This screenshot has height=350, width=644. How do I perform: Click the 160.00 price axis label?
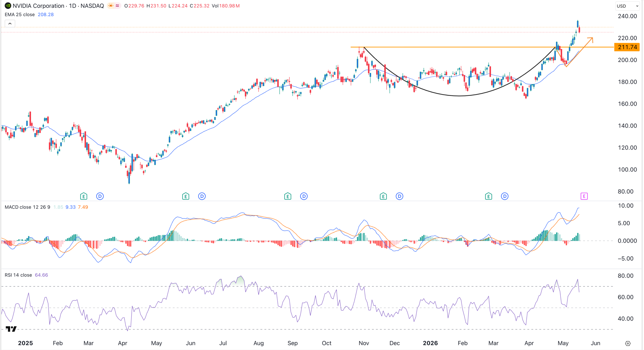tap(627, 104)
